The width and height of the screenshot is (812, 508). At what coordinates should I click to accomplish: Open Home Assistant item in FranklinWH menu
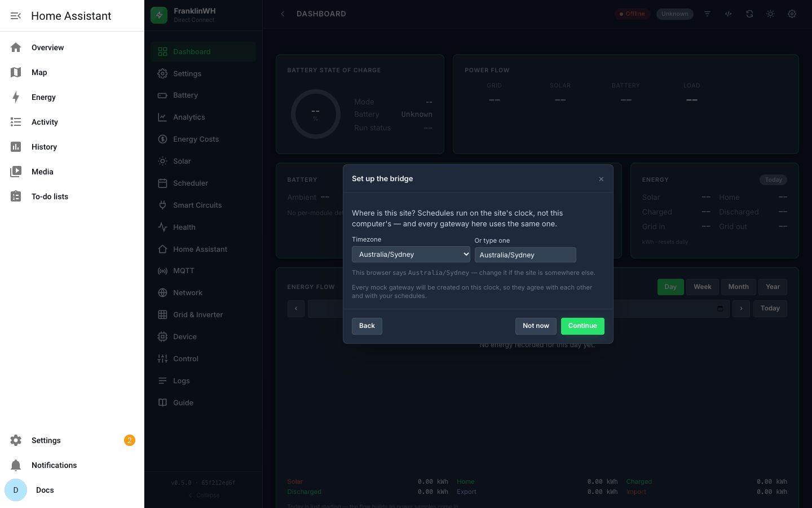point(203,249)
